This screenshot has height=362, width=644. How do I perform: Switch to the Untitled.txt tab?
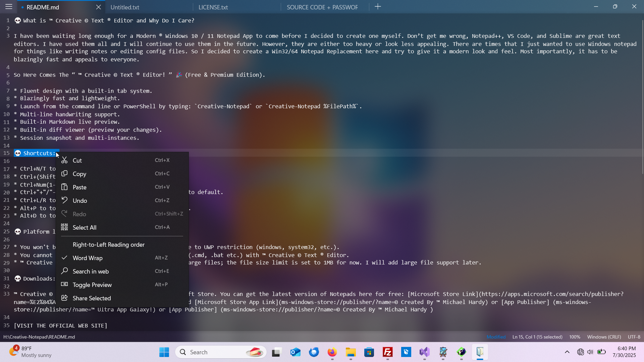pyautogui.click(x=125, y=7)
